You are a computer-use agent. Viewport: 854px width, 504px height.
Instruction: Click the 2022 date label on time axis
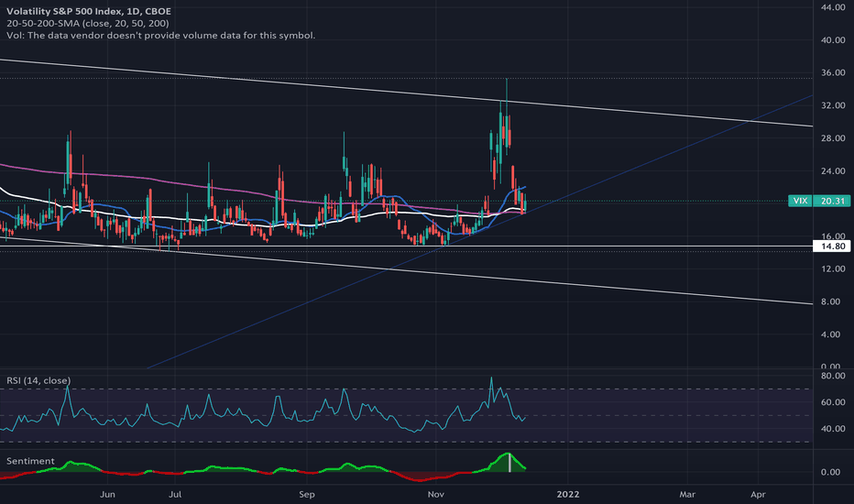(x=567, y=494)
